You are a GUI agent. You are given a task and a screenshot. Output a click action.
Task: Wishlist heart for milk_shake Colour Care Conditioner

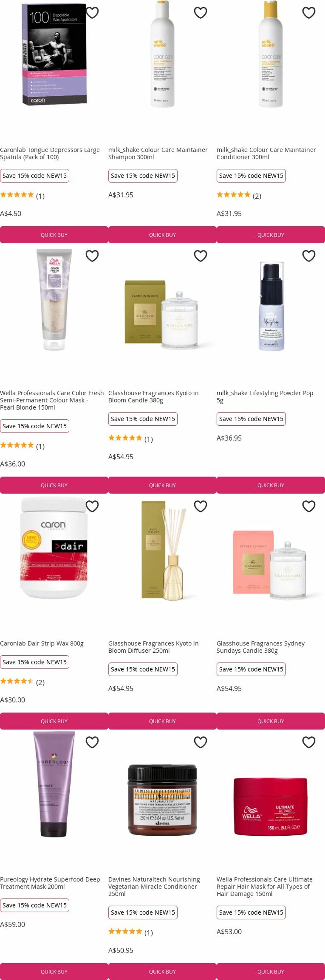309,12
